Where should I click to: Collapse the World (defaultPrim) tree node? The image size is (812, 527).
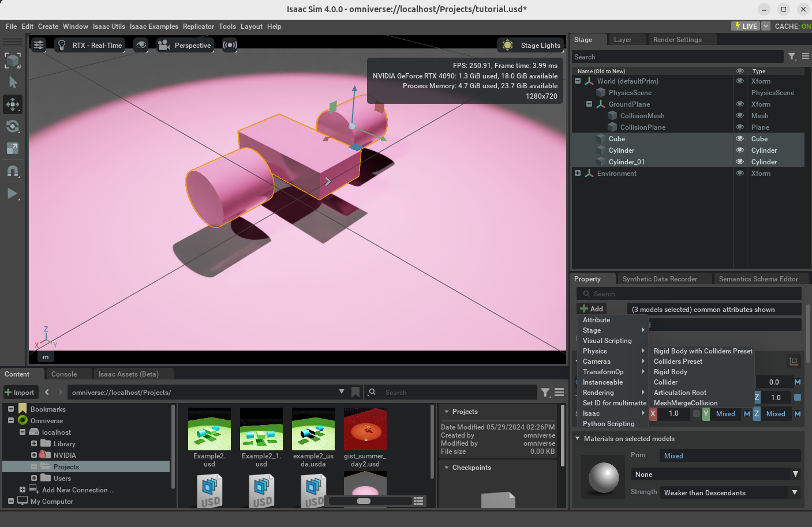(x=578, y=81)
